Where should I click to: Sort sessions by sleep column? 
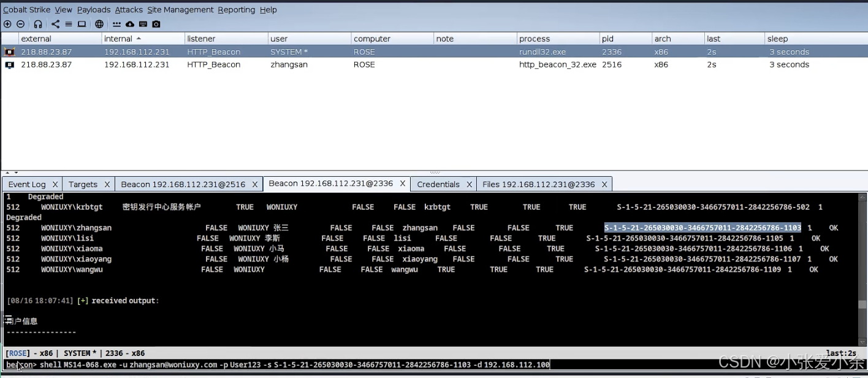[815, 39]
